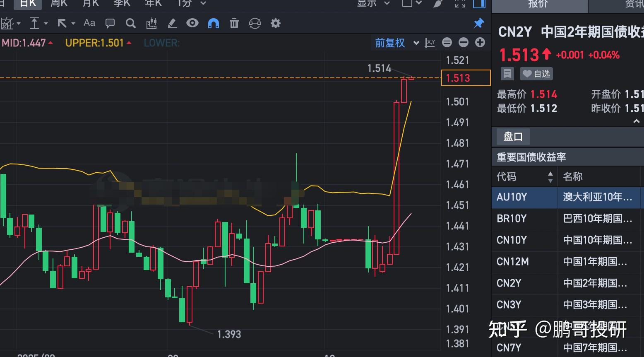Open the chart settings gear
This screenshot has width=644, height=357.
coord(275,23)
